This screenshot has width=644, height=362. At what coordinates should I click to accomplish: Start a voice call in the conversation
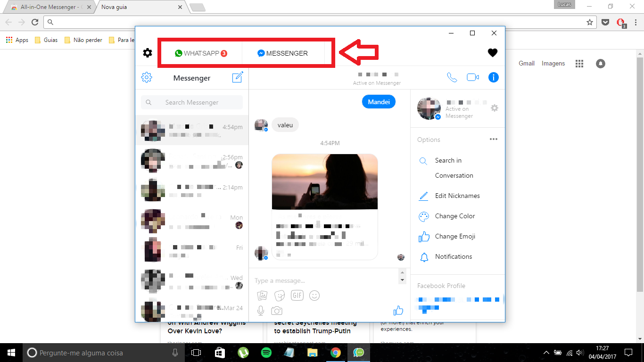[x=452, y=77]
